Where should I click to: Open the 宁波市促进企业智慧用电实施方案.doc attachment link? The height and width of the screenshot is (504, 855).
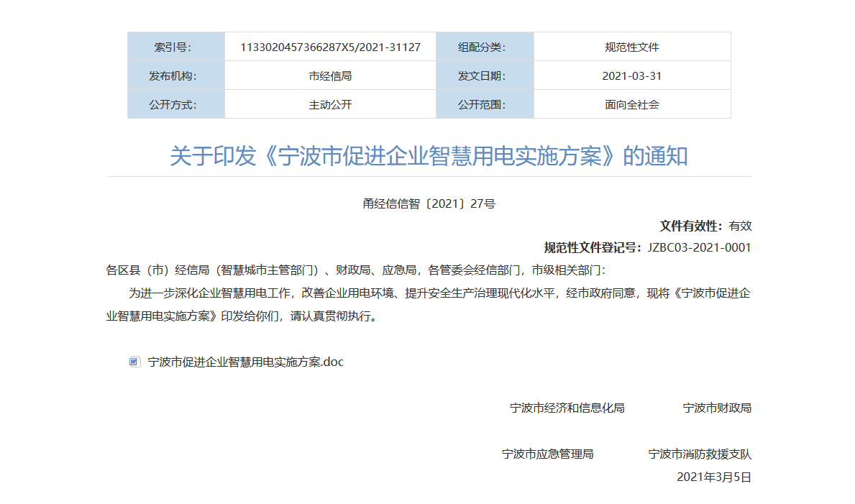pos(244,362)
